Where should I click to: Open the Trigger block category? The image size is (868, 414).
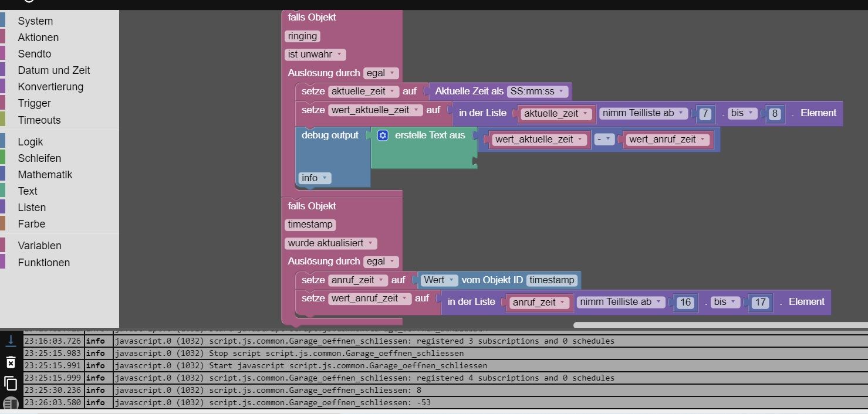click(35, 103)
